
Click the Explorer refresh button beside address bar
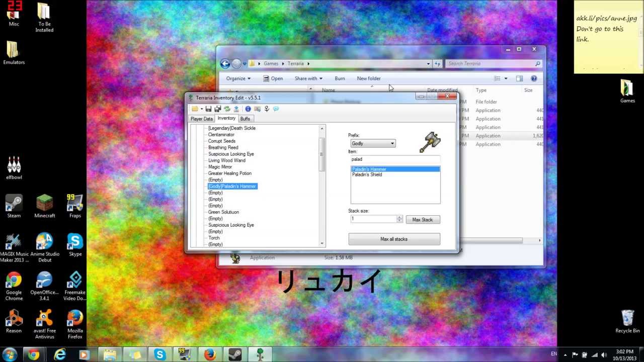[x=437, y=64]
